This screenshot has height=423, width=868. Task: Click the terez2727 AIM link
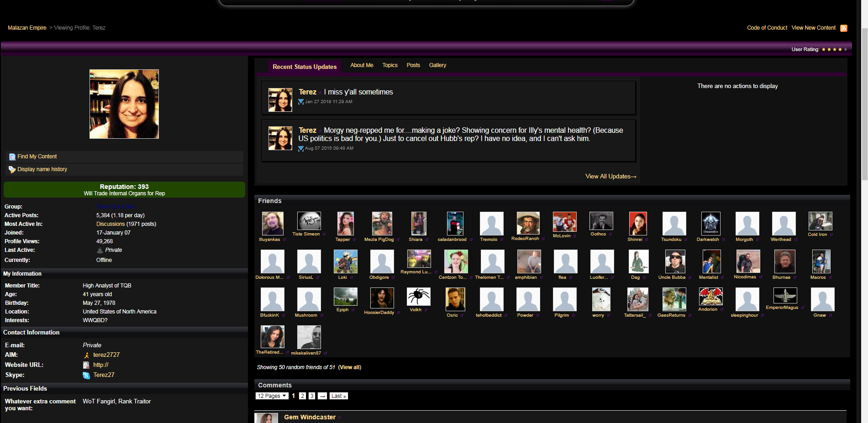pos(106,355)
